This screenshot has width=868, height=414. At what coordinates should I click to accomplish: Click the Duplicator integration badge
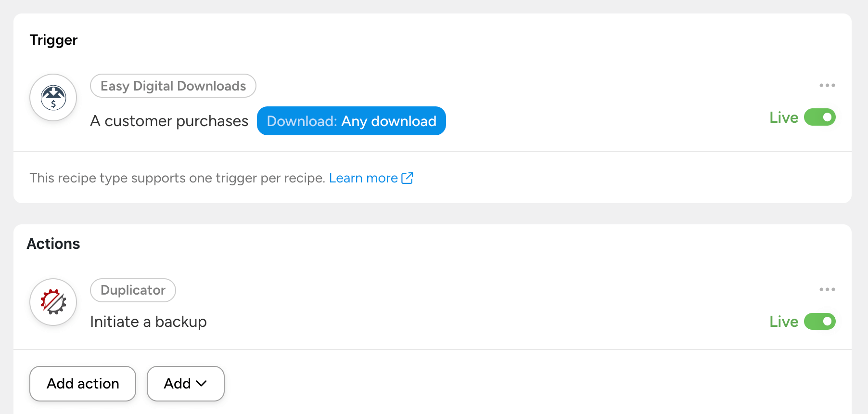coord(133,290)
